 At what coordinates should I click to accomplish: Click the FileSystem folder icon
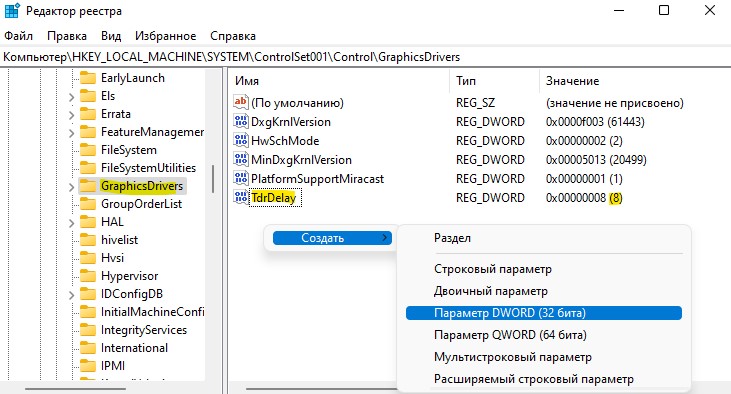tap(88, 150)
